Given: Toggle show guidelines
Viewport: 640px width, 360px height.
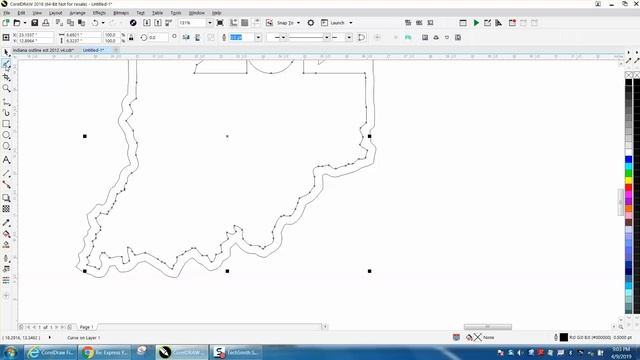Looking at the screenshot, I should tap(256, 23).
